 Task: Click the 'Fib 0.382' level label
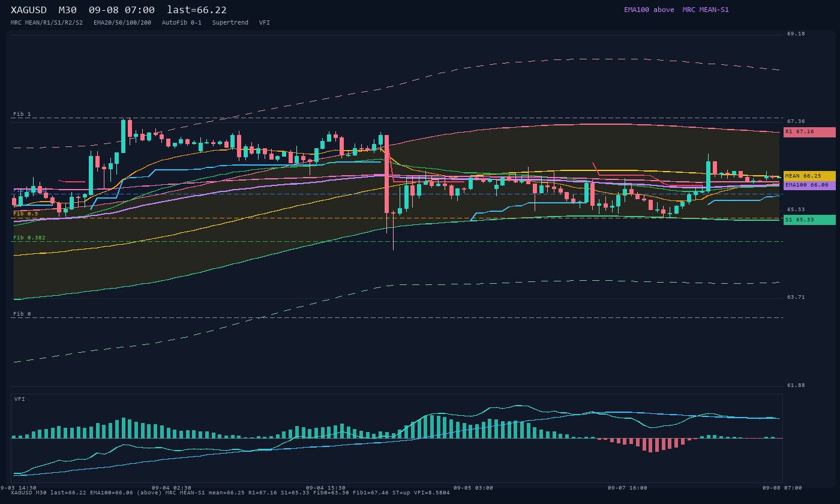[x=29, y=238]
